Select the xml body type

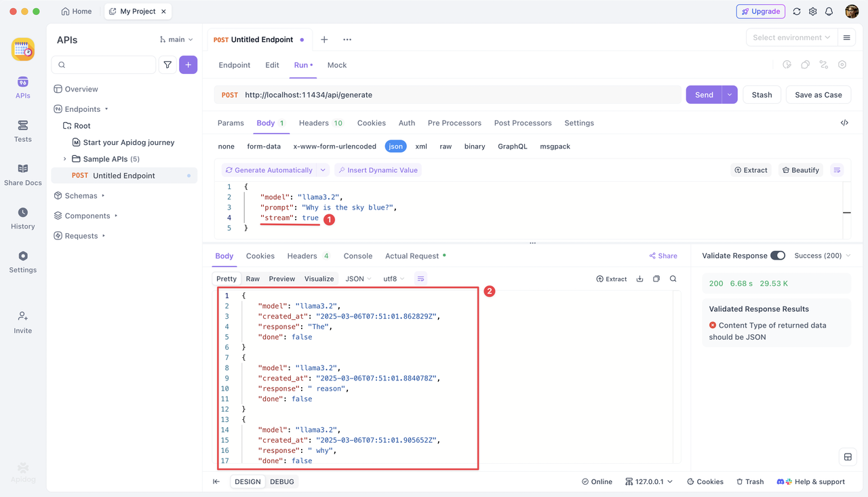[421, 146]
